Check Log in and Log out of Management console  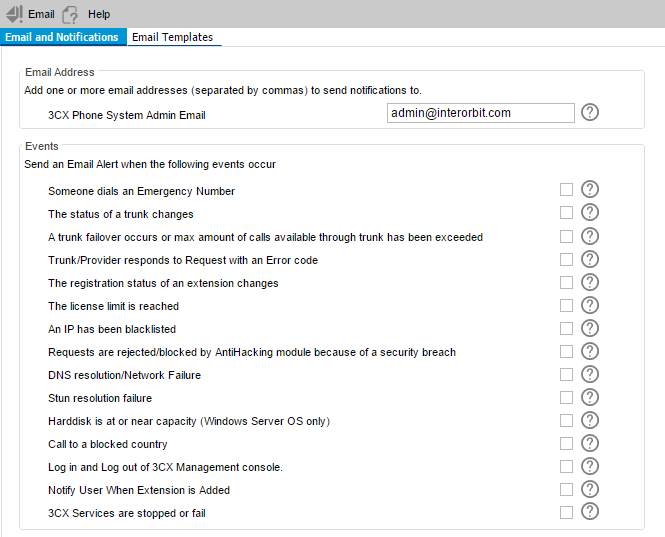coord(566,467)
